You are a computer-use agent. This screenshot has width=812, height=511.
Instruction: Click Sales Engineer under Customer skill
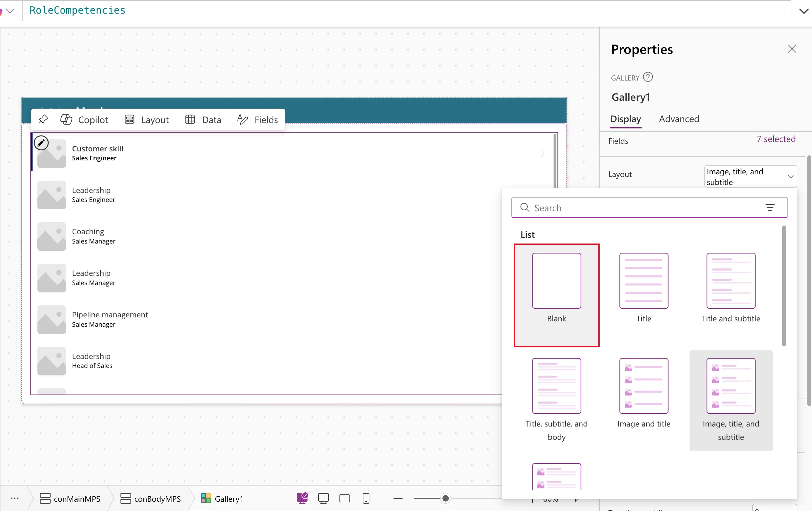pyautogui.click(x=94, y=158)
